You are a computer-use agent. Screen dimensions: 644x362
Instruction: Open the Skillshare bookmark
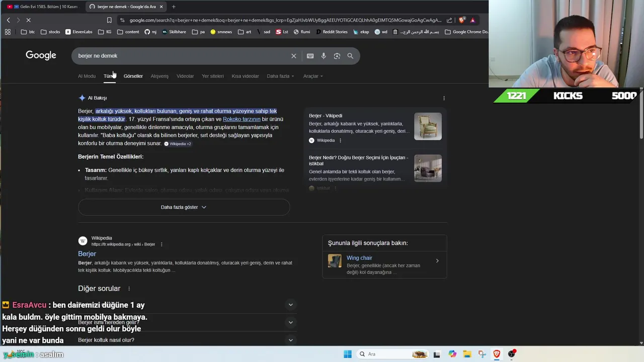174,32
